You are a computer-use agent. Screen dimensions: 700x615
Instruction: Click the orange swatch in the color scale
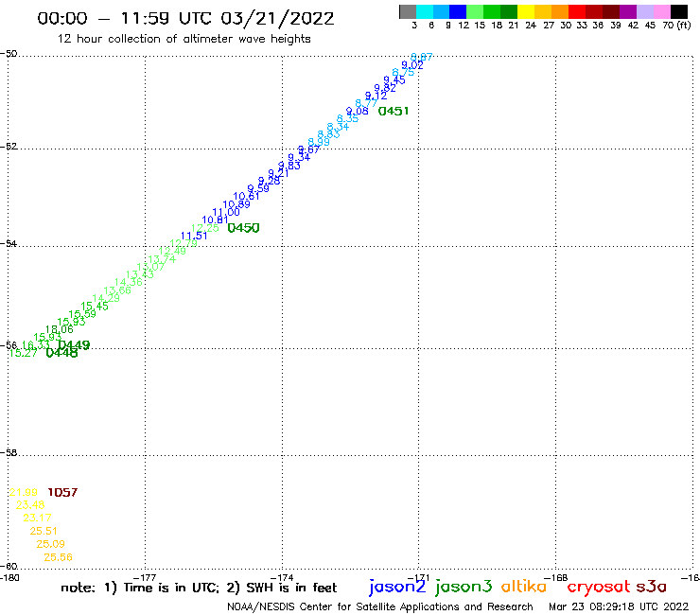point(560,11)
